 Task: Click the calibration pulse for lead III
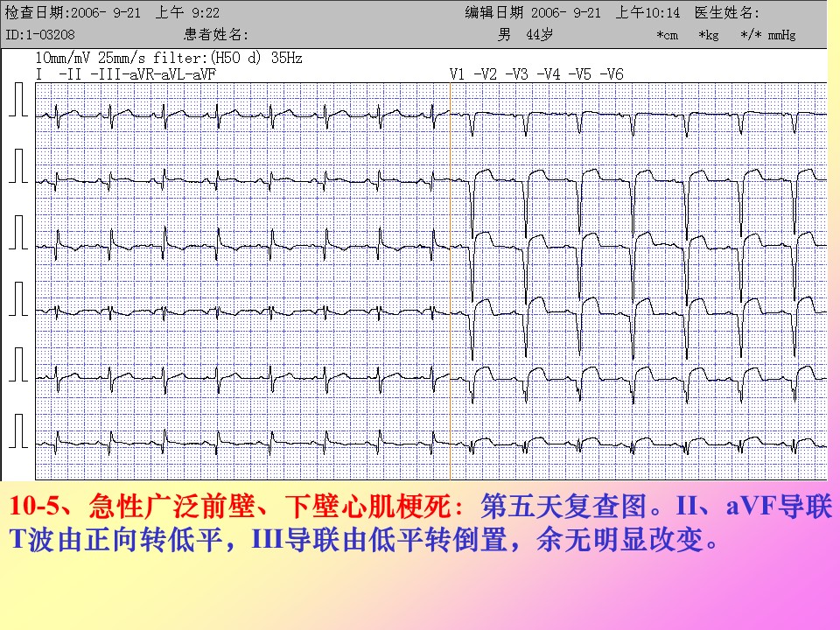(18, 233)
